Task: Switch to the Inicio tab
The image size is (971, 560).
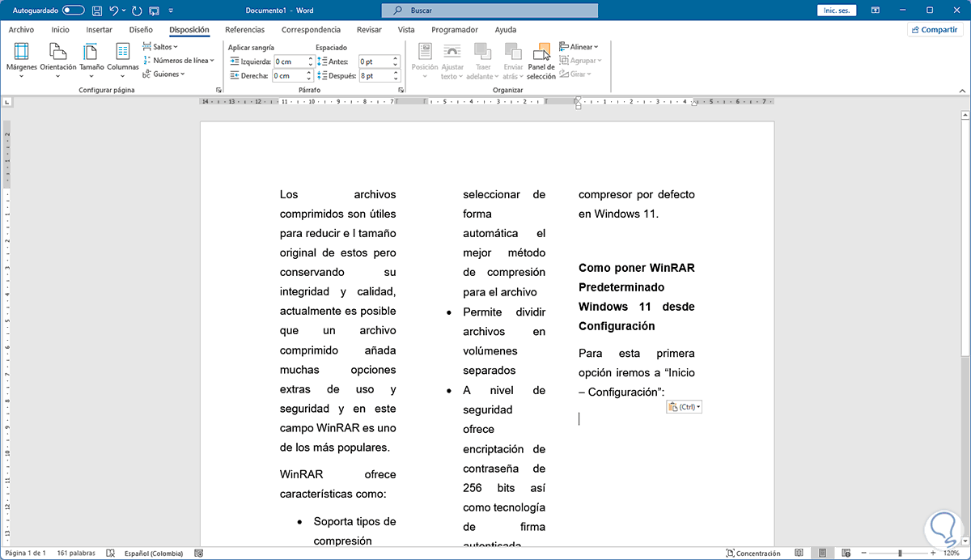Action: pos(61,29)
